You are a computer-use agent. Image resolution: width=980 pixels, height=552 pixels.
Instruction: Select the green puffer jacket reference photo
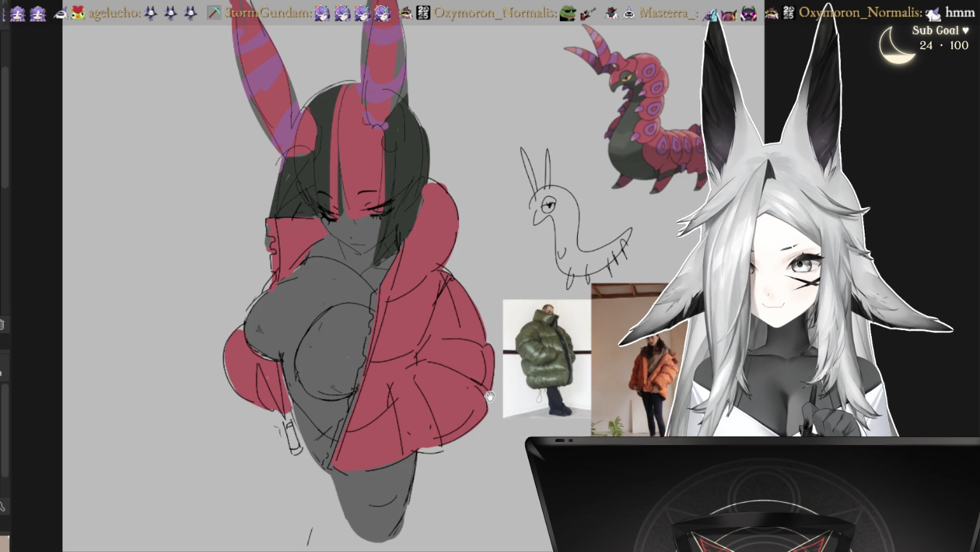point(547,359)
